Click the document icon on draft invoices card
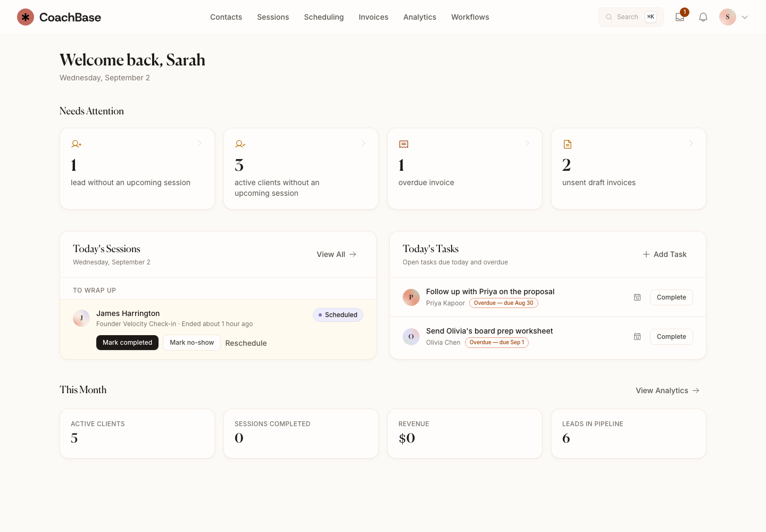The height and width of the screenshot is (532, 766). 568,144
